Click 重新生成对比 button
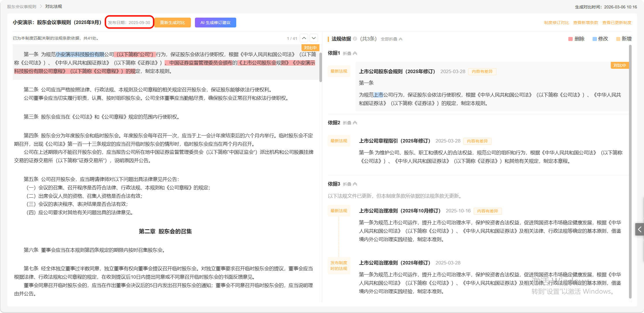 tap(172, 23)
